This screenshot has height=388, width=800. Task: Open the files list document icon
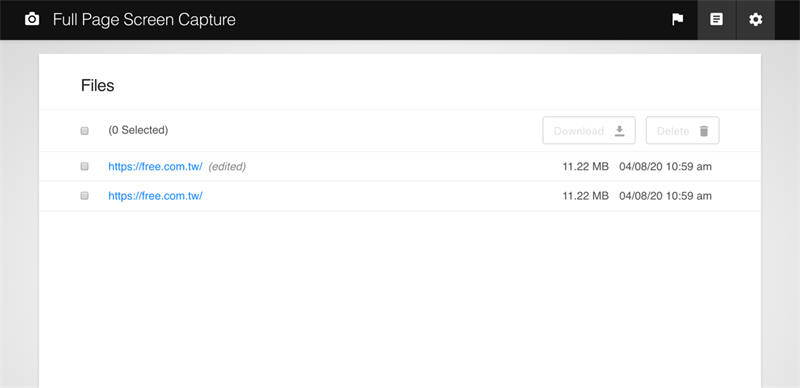click(x=716, y=19)
